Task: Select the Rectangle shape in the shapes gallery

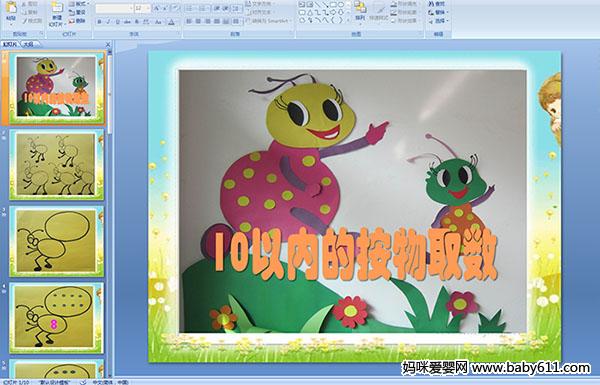Action: (333, 5)
